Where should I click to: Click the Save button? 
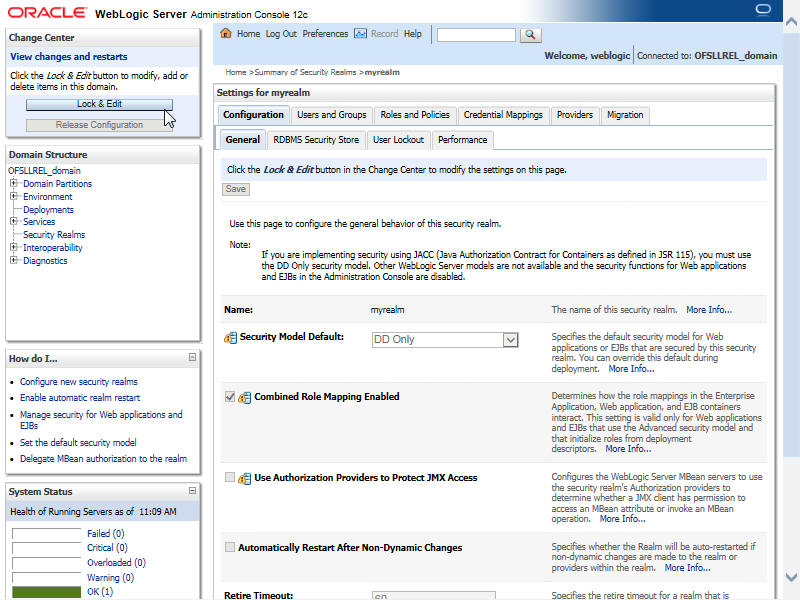(236, 189)
